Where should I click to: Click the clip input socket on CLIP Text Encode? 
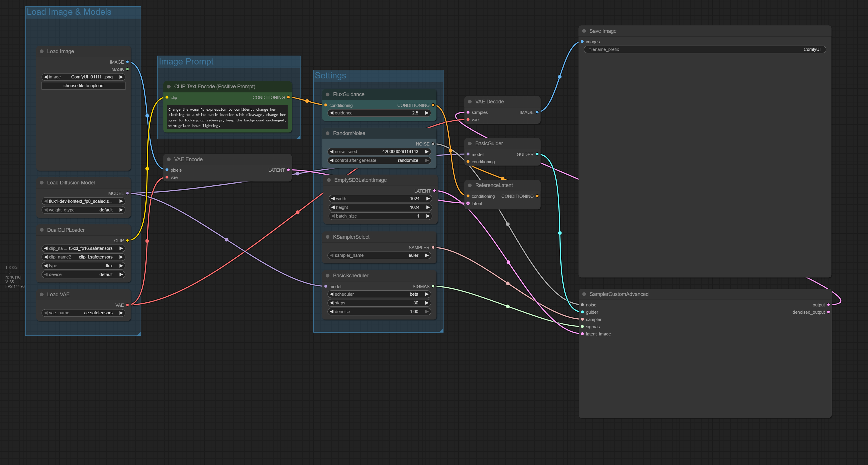pos(167,98)
